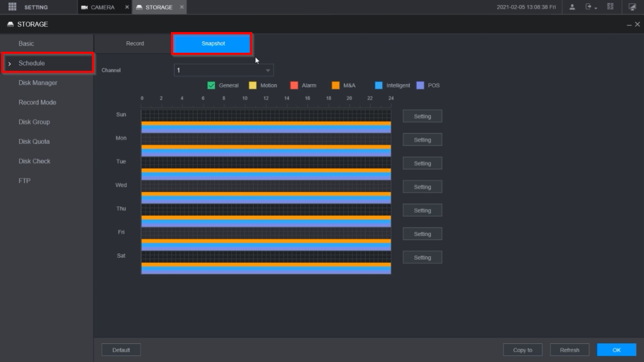Minimize the STORAGE panel
Viewport: 644px width, 362px height.
[629, 25]
